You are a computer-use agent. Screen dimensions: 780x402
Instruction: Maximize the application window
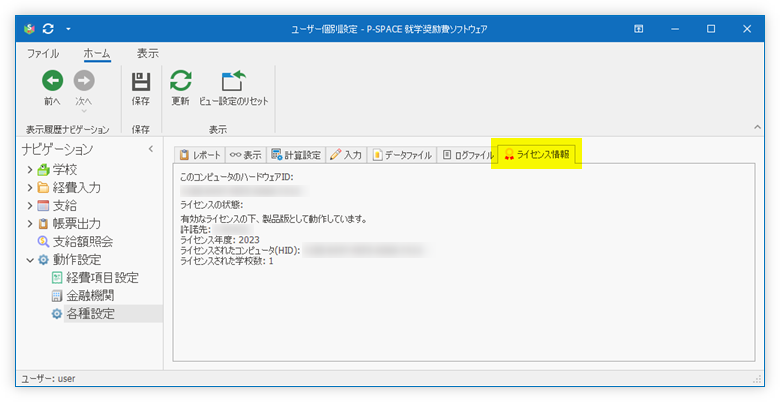(x=711, y=29)
